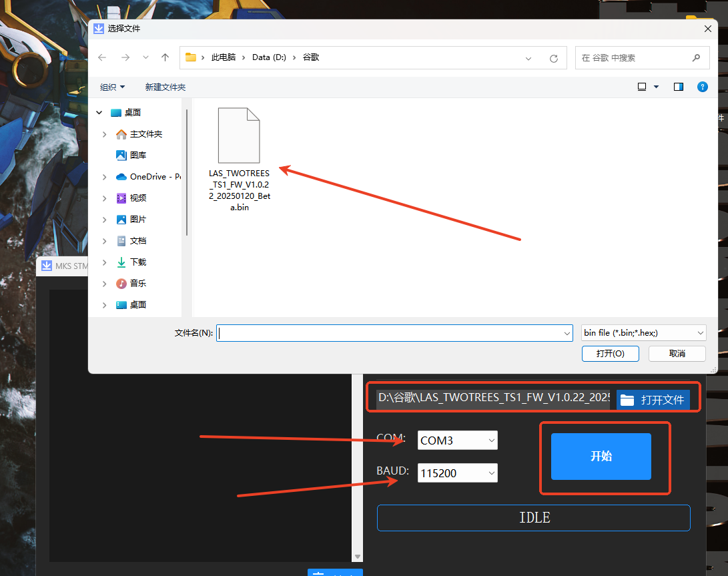This screenshot has width=728, height=576.
Task: Open the 下载 folder in sidebar
Action: (137, 262)
